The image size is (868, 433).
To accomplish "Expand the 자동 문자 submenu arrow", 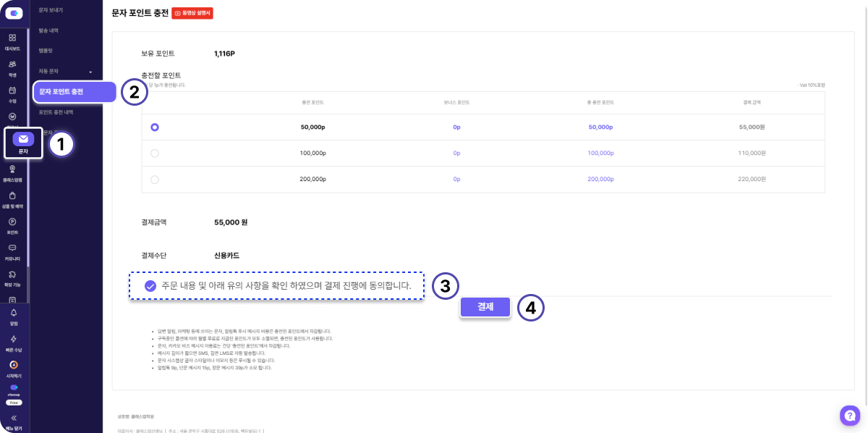I will click(x=90, y=72).
